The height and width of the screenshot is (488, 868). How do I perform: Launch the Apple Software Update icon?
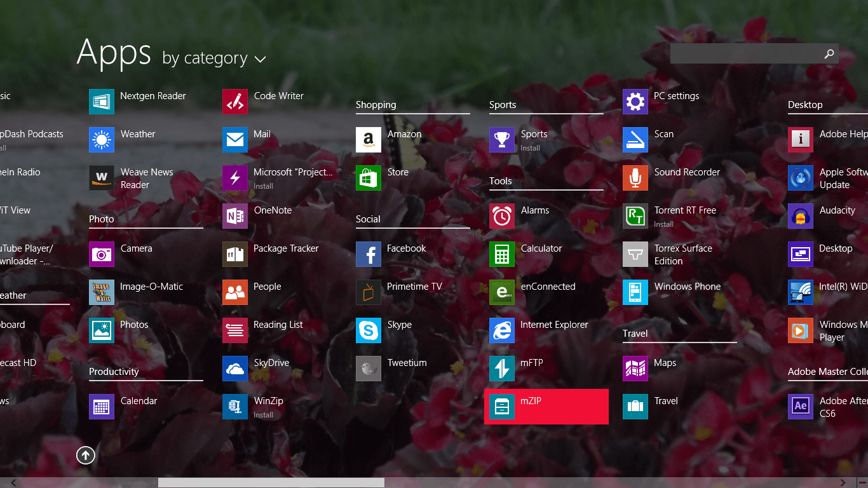tap(801, 178)
